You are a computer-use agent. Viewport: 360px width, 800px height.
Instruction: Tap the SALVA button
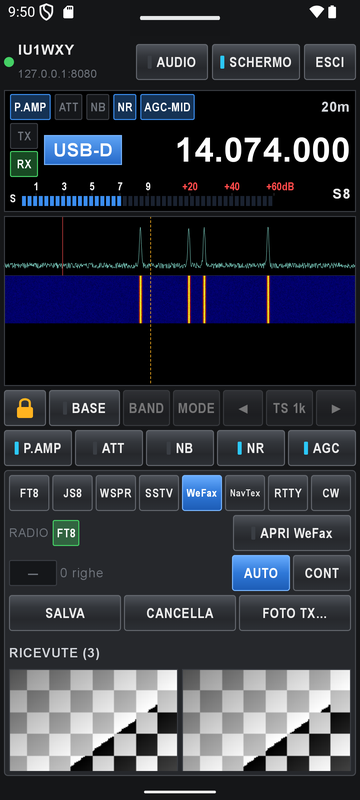pos(65,613)
